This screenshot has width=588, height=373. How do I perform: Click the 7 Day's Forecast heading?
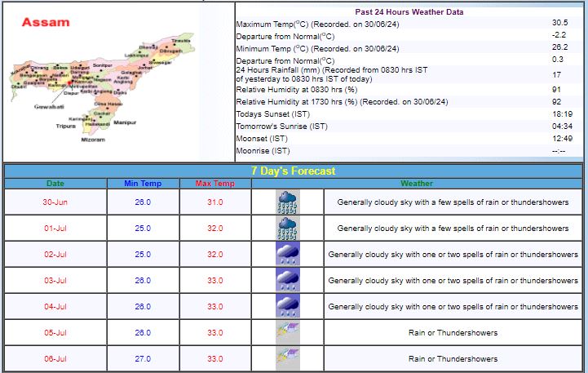pos(294,171)
